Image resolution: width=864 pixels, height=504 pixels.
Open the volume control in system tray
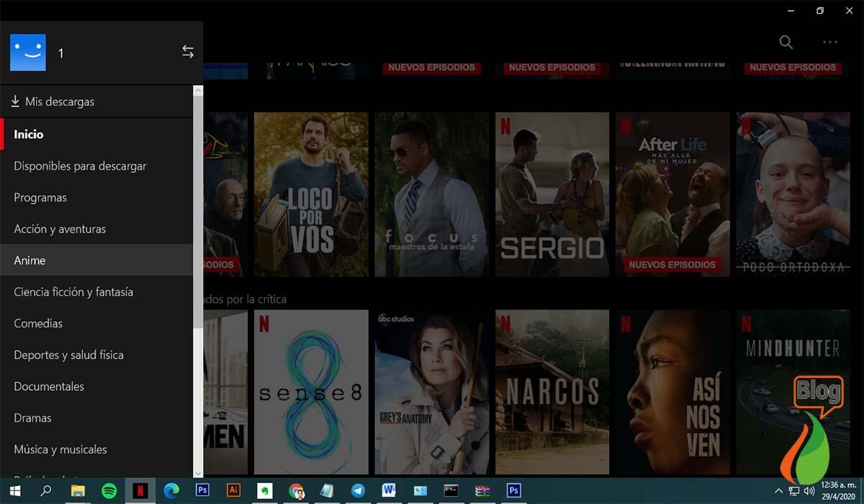click(809, 492)
